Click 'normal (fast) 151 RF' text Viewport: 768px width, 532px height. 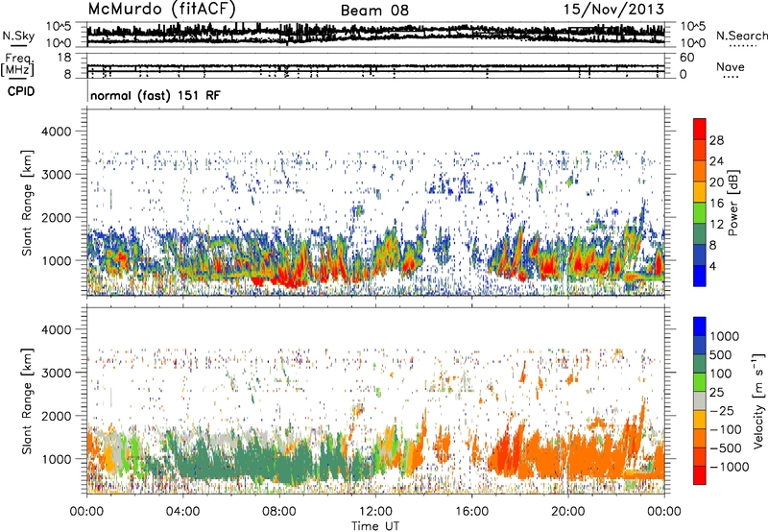[156, 95]
